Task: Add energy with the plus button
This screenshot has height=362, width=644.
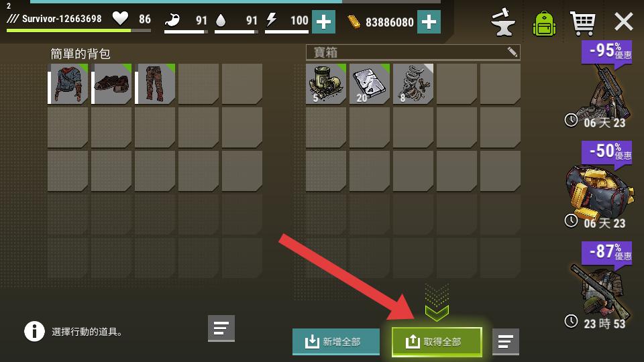Action: click(323, 21)
